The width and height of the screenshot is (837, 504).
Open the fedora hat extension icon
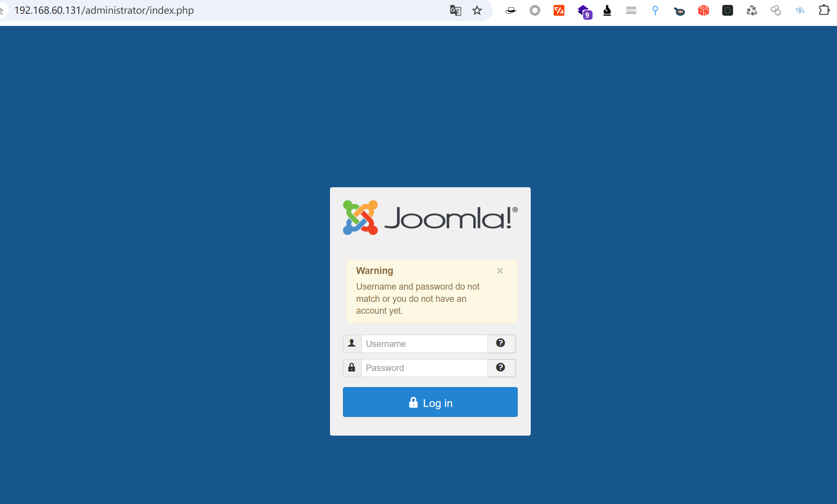(x=510, y=11)
